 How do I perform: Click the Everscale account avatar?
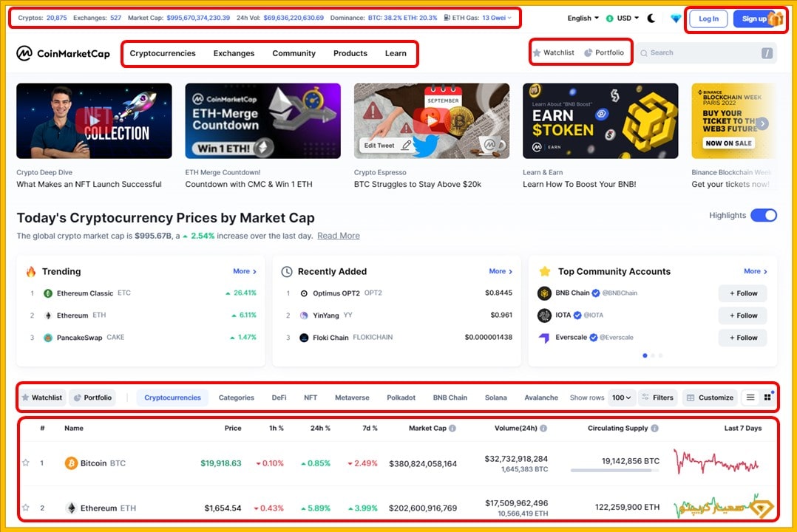pos(544,338)
